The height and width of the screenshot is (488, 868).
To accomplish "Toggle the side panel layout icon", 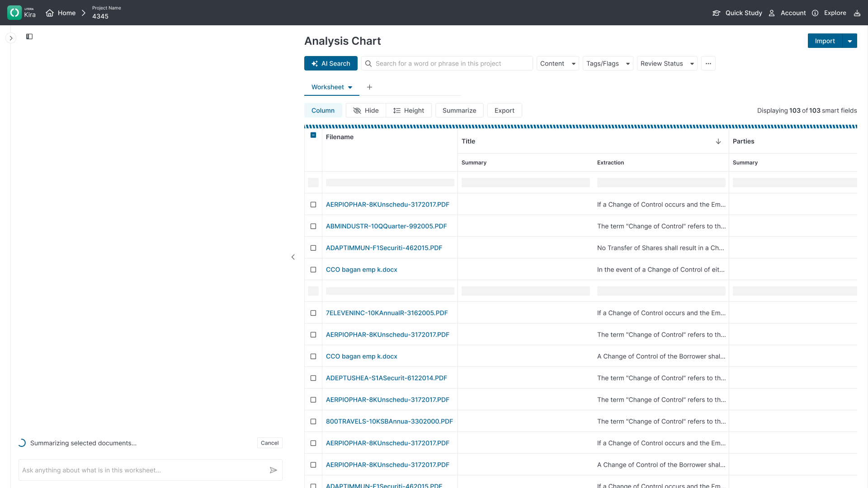I will pyautogui.click(x=29, y=37).
